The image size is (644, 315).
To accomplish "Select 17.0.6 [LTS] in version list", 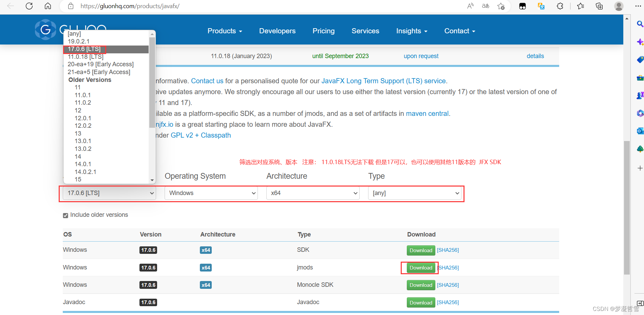I will pyautogui.click(x=106, y=49).
